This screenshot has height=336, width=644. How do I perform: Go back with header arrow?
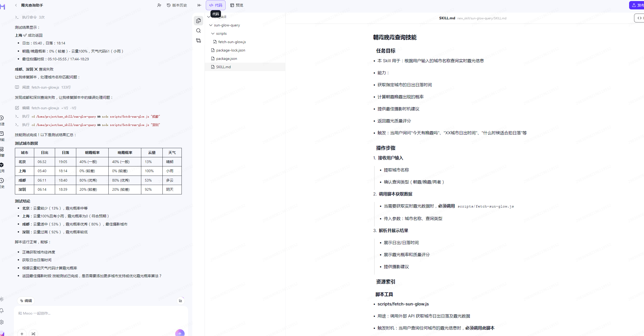tap(16, 5)
